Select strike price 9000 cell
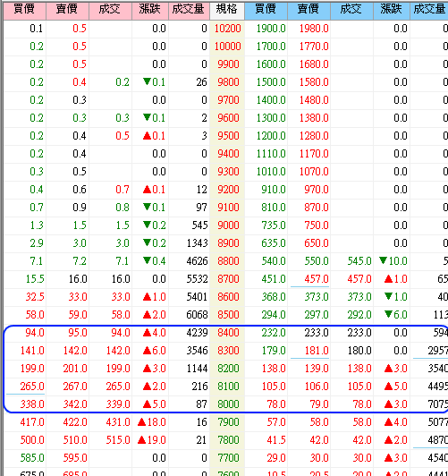 point(228,225)
